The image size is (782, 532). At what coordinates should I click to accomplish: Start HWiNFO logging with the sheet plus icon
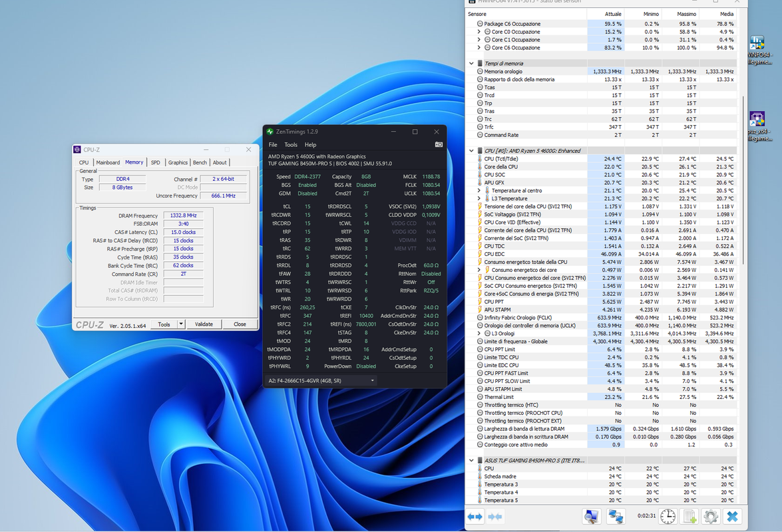689,517
